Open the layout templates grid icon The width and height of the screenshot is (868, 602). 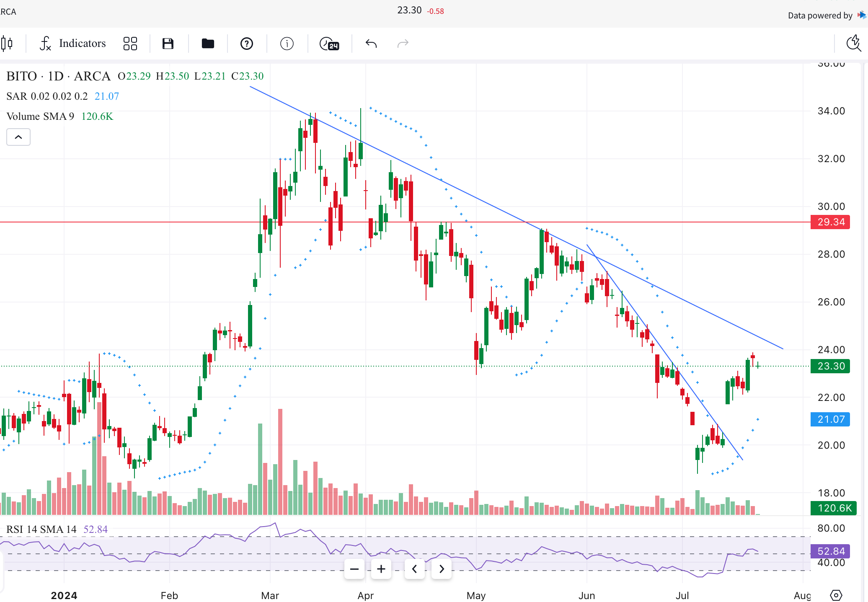[x=130, y=44]
